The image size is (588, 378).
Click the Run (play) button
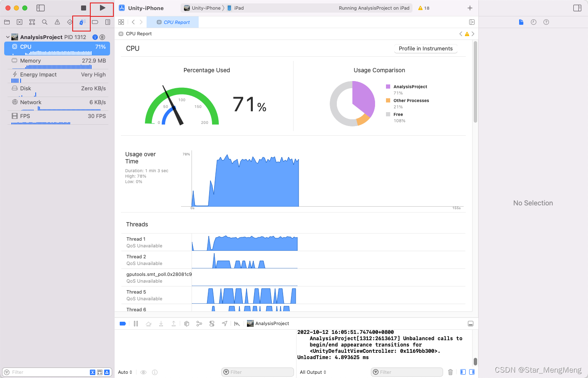pos(102,8)
